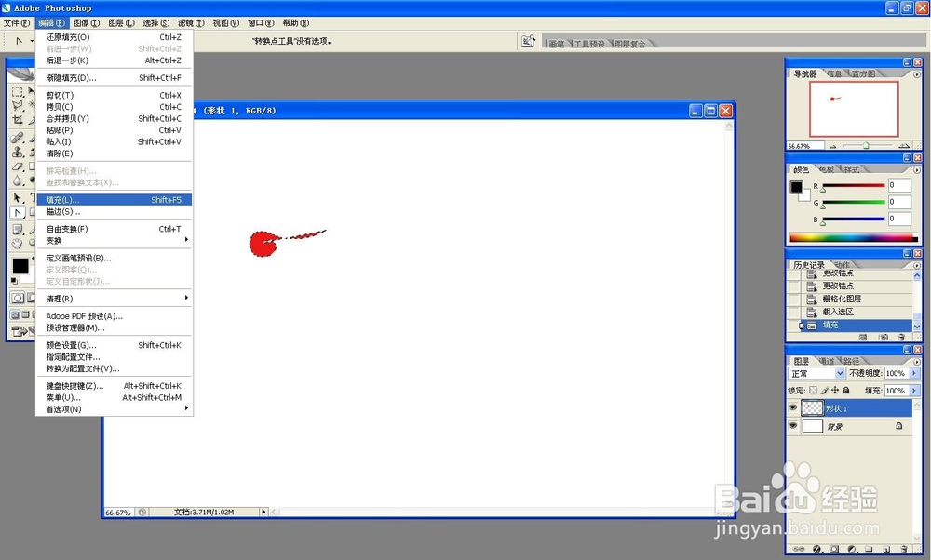Click the navigator zoom out icon
The width and height of the screenshot is (931, 560).
click(833, 145)
